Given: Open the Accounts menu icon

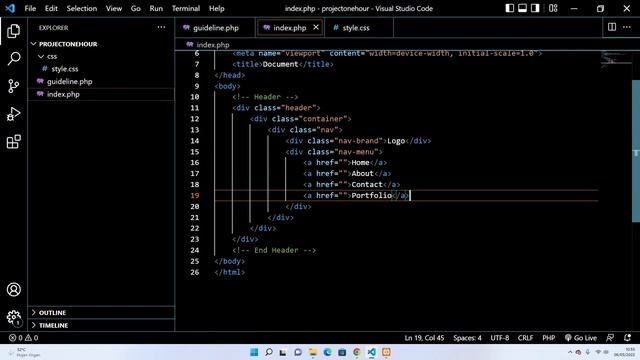Looking at the screenshot, I should pos(13,289).
